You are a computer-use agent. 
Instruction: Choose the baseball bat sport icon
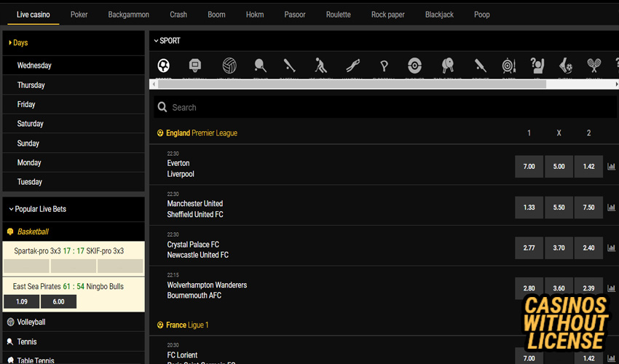[x=289, y=66]
